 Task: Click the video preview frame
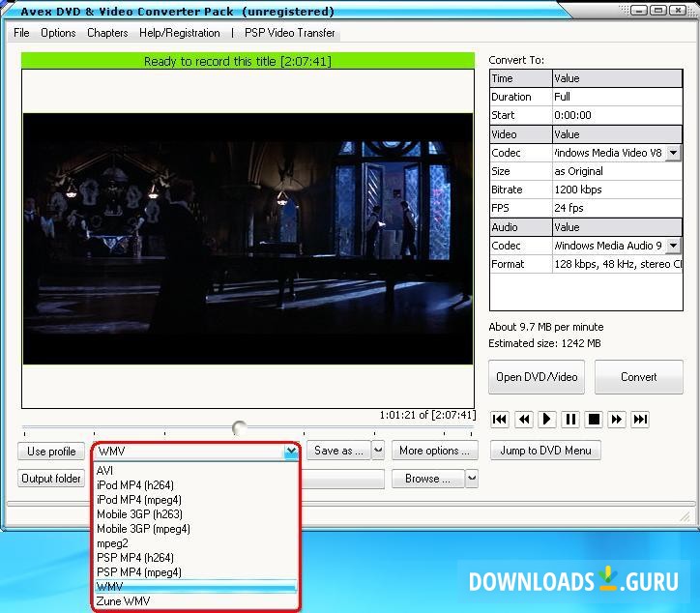coord(248,239)
